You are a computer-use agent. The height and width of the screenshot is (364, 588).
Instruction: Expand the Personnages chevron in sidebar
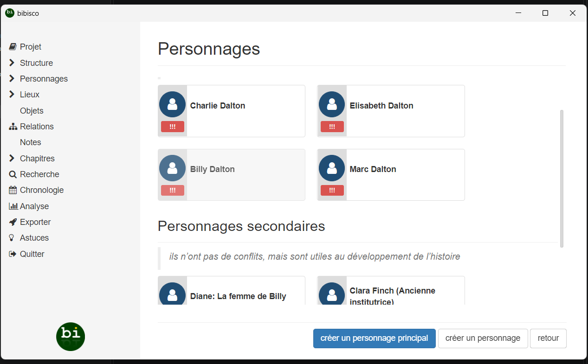(12, 79)
